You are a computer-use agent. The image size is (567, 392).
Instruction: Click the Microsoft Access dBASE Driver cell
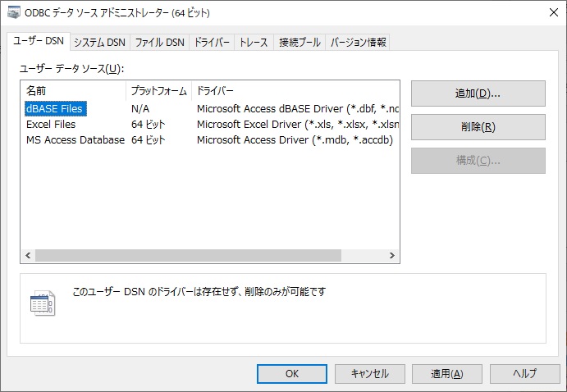click(298, 109)
